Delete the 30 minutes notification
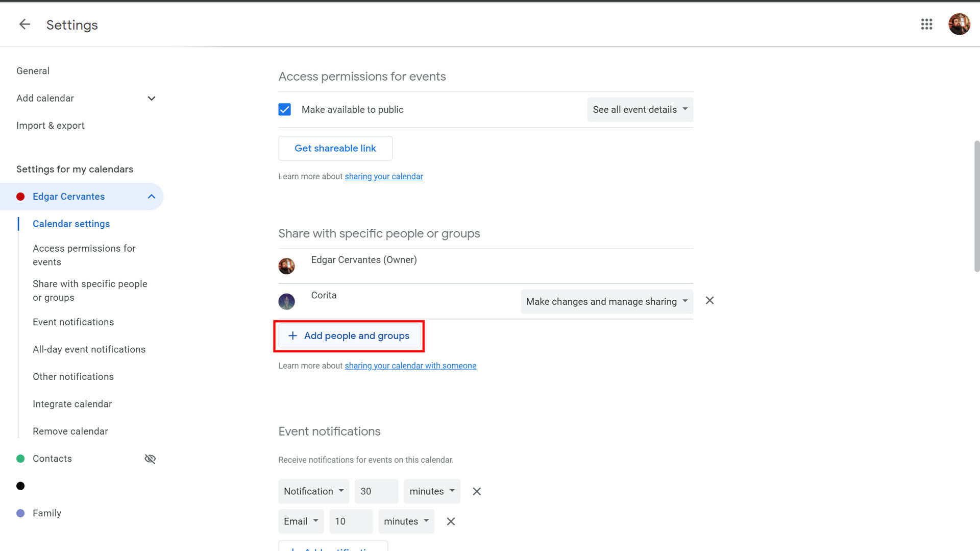This screenshot has height=551, width=980. point(477,491)
